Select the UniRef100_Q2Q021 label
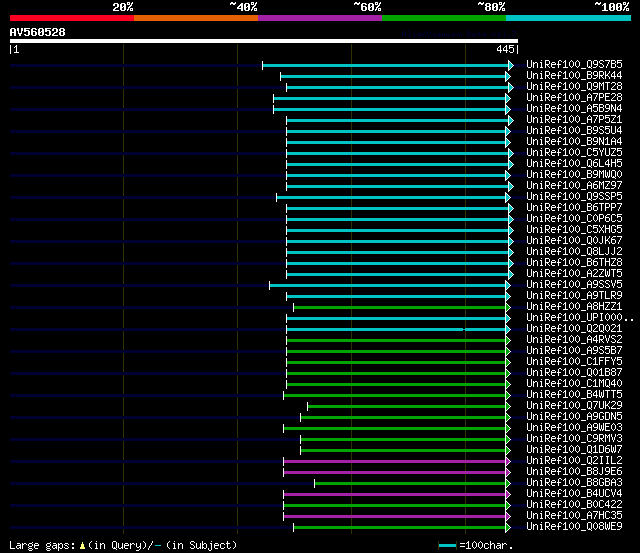640x553 pixels. [x=574, y=329]
